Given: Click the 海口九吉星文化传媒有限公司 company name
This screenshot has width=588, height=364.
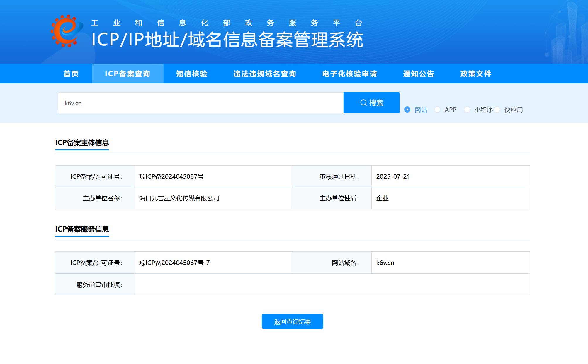Looking at the screenshot, I should click(179, 198).
